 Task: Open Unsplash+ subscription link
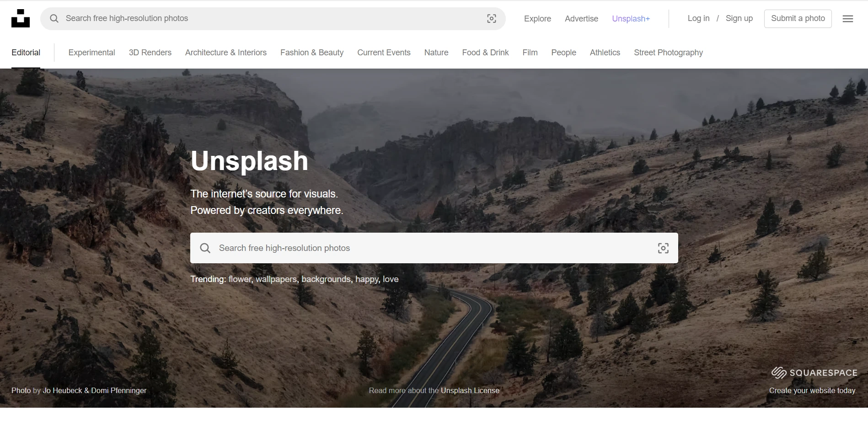tap(631, 19)
